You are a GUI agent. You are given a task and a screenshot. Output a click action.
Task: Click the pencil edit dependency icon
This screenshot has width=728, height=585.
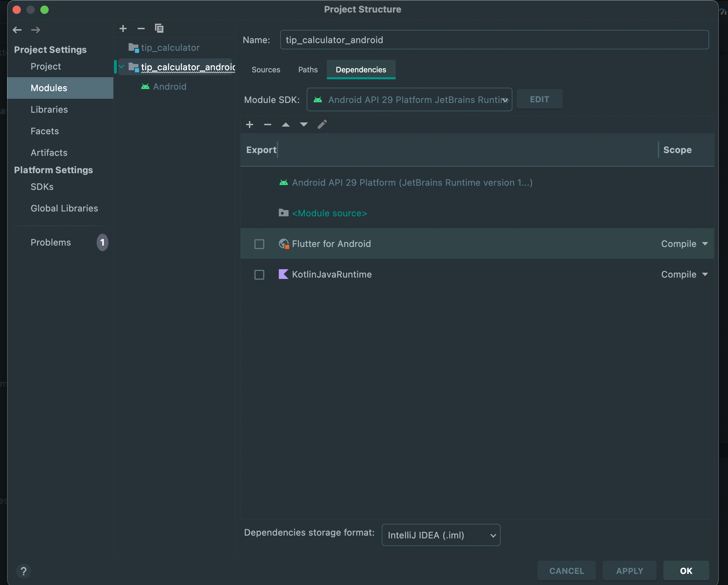(x=322, y=125)
